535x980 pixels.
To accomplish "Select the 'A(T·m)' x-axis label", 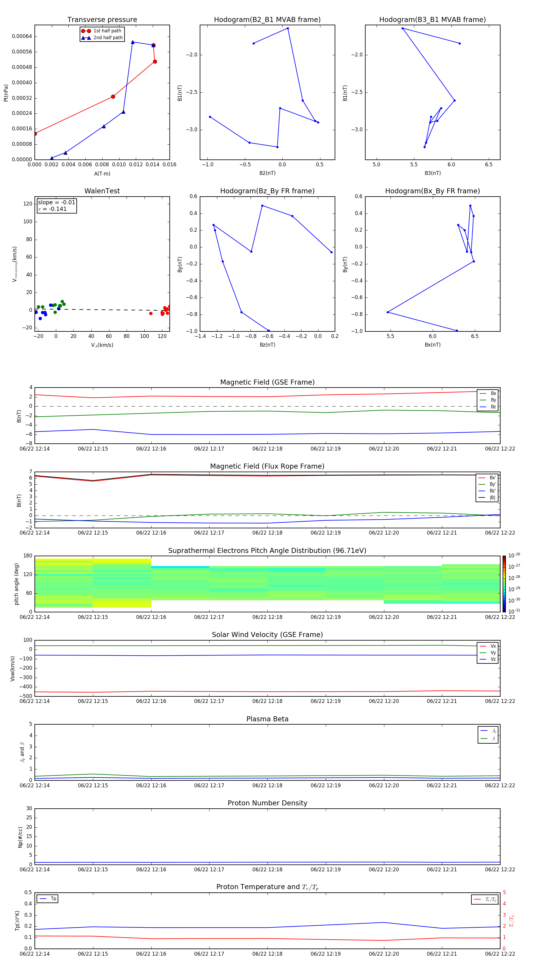I will 102,174.
